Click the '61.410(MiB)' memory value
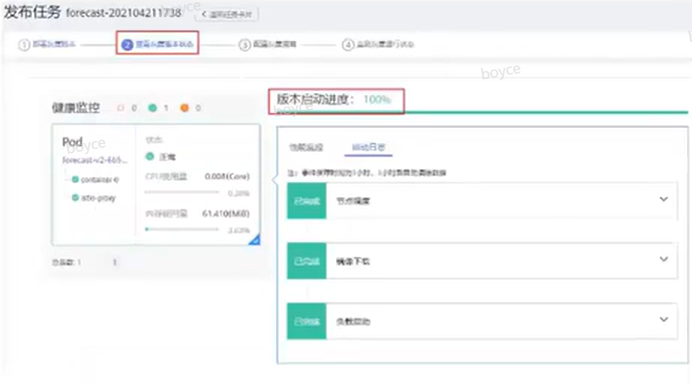The width and height of the screenshot is (692, 384). 226,214
